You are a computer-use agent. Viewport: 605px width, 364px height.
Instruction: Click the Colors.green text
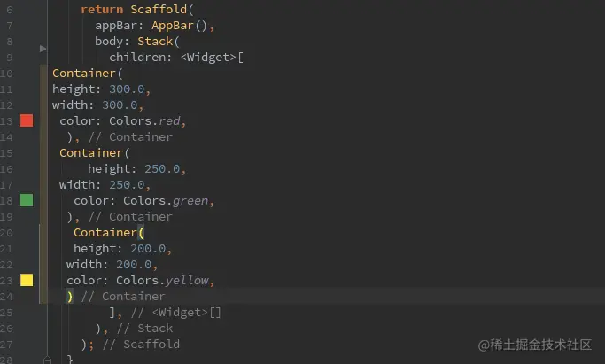point(166,201)
